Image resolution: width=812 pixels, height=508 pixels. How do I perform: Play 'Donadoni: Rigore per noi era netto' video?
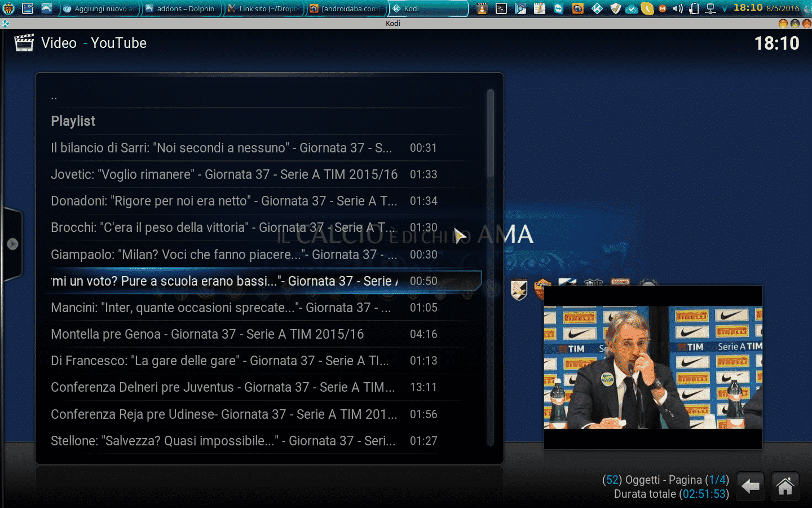[x=265, y=201]
